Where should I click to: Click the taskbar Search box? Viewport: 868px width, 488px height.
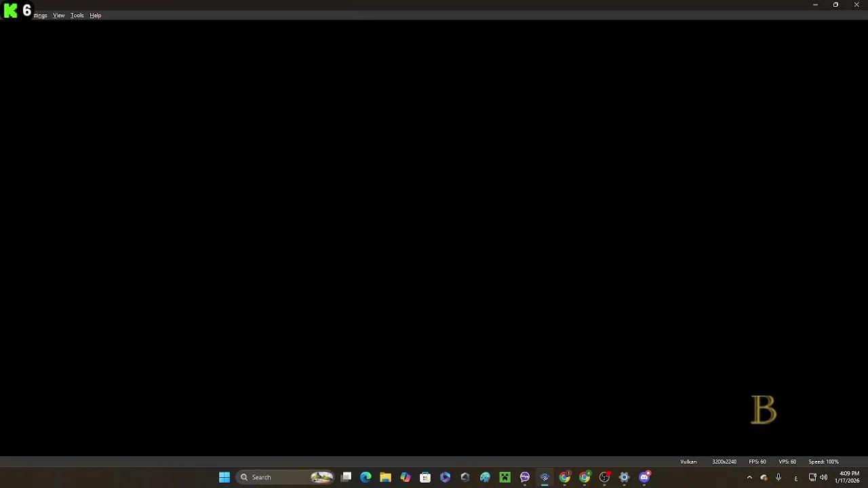[286, 477]
